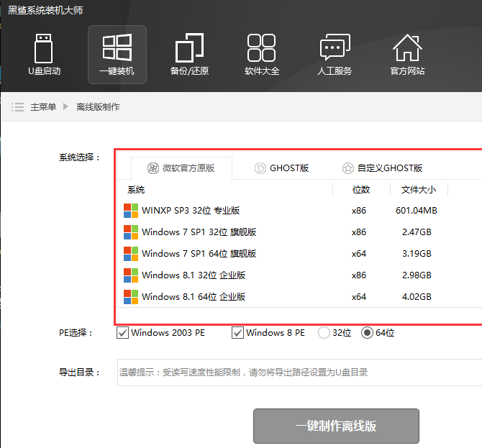
Task: Click the 主菜单 breadcrumb link
Action: [43, 107]
